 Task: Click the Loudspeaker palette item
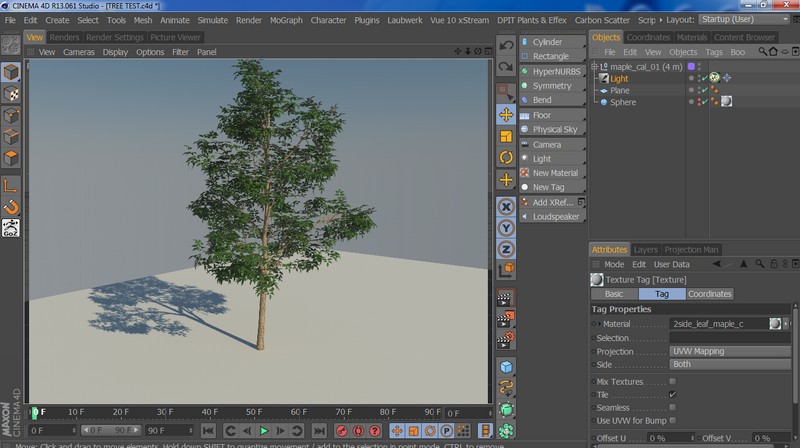pyautogui.click(x=552, y=216)
